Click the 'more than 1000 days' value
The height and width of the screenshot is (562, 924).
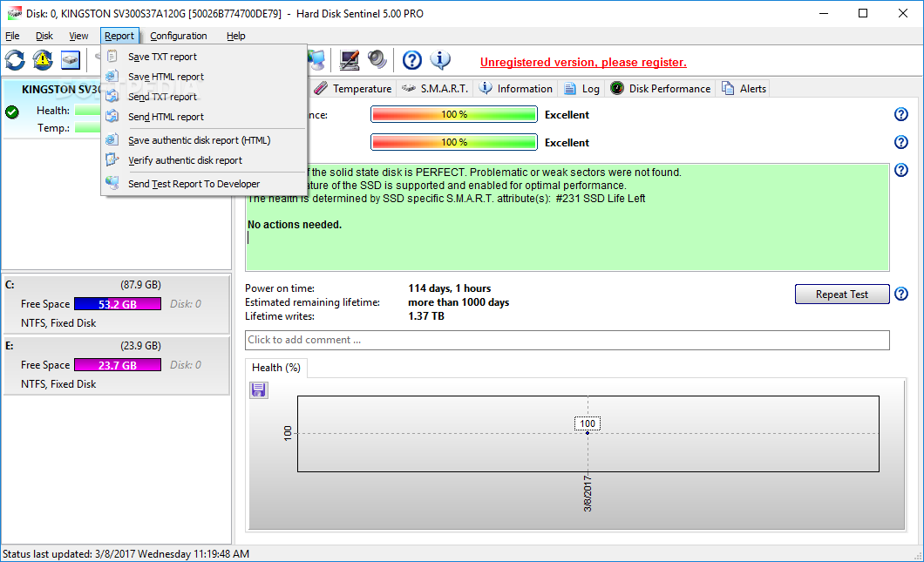[x=459, y=302]
